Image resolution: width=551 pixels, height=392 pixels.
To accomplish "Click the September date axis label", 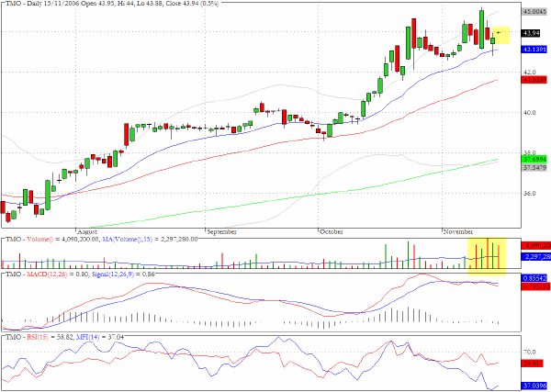I will (x=221, y=232).
